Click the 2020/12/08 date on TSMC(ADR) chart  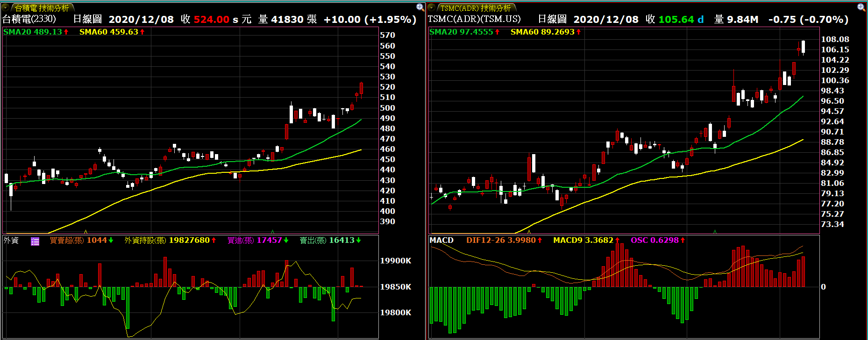(606, 20)
